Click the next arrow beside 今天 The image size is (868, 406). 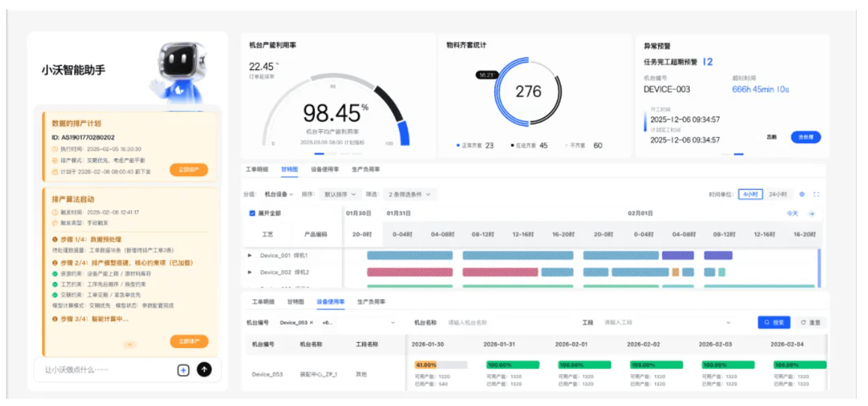[x=812, y=214]
